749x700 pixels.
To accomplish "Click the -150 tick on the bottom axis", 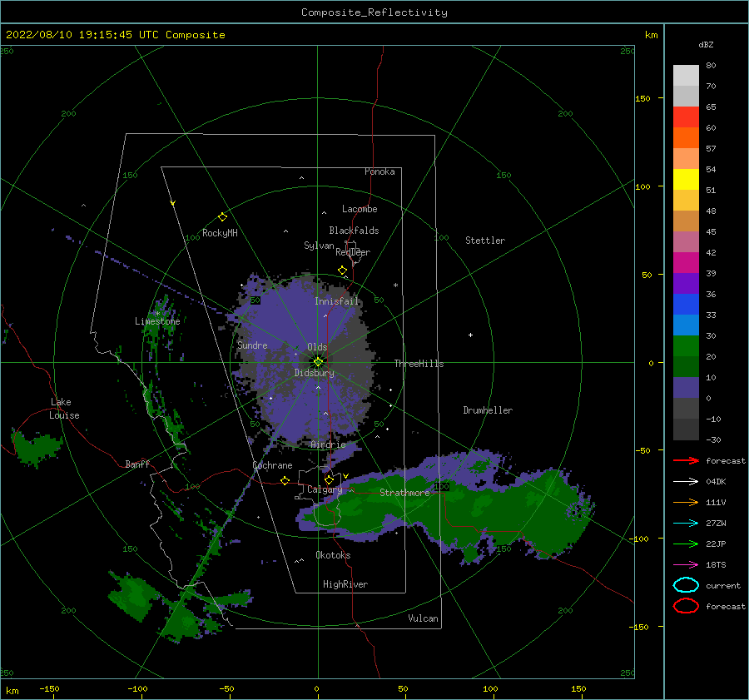I will 49,688.
